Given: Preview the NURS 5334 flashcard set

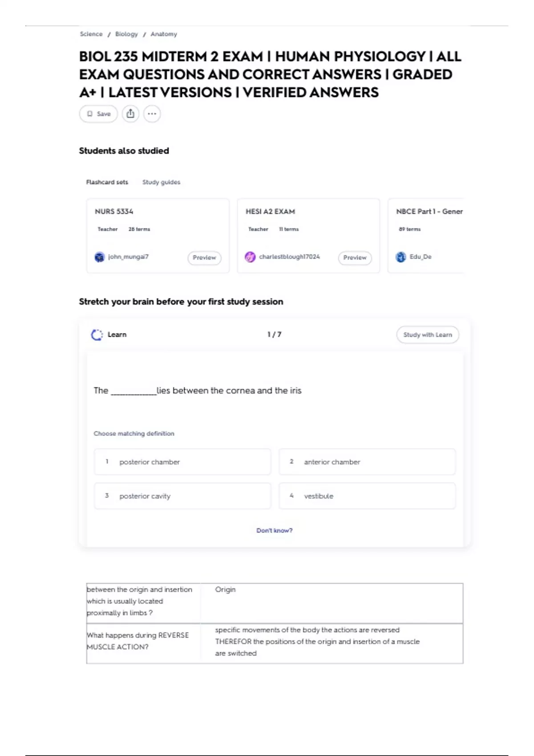Looking at the screenshot, I should click(x=204, y=257).
